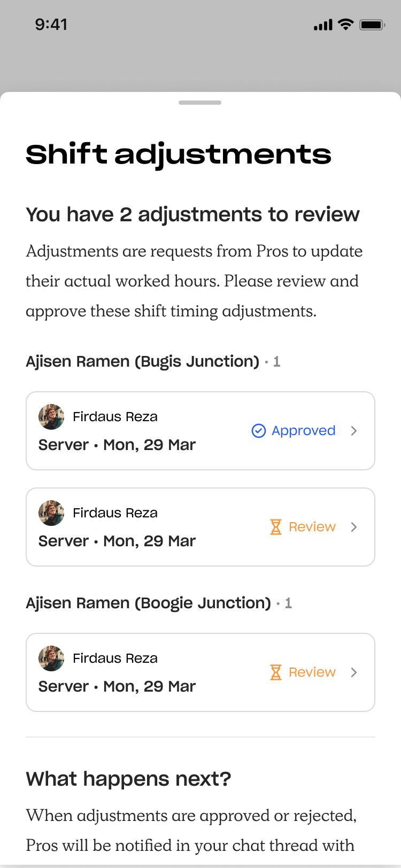This screenshot has width=401, height=868.
Task: Expand Boogie Junction Review adjustment chevron
Action: coord(354,672)
